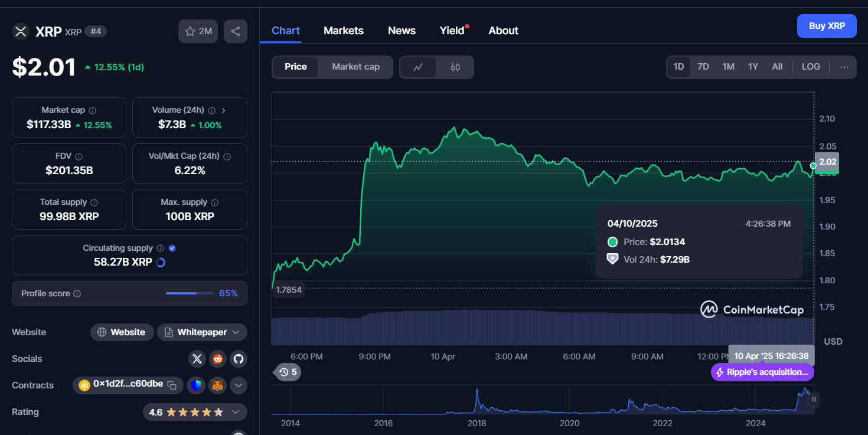
Task: Click the 1.7854 opening price label
Action: [289, 290]
